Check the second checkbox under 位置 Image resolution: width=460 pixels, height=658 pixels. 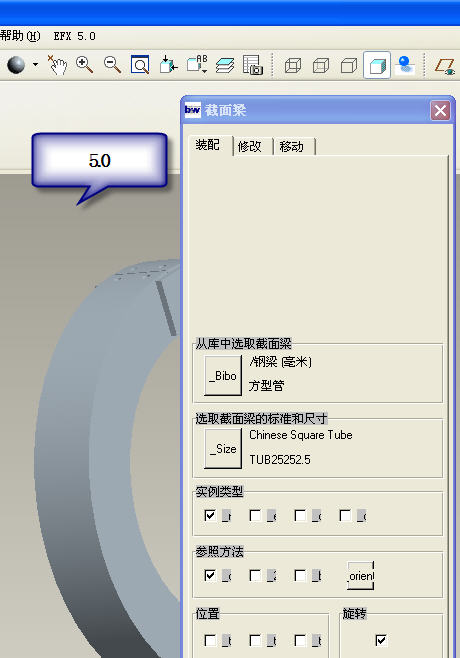coord(255,640)
